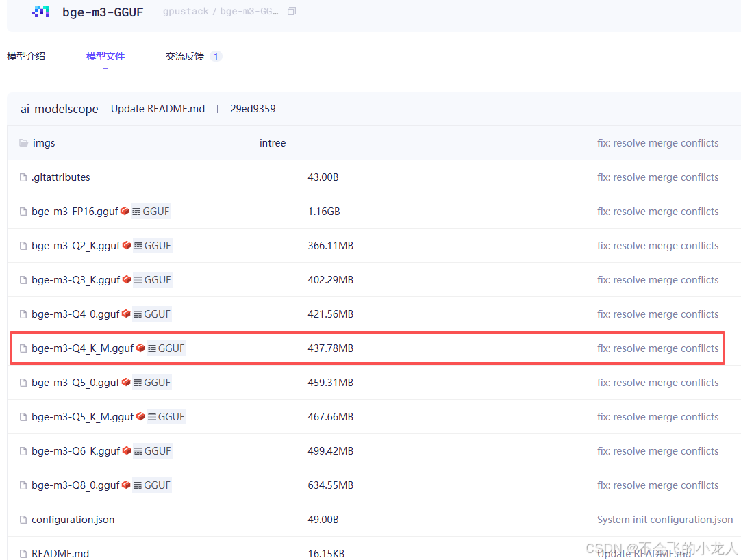The height and width of the screenshot is (560, 741).
Task: Click the file icon beside bge-m3-Q4_0.gguf
Action: point(23,314)
